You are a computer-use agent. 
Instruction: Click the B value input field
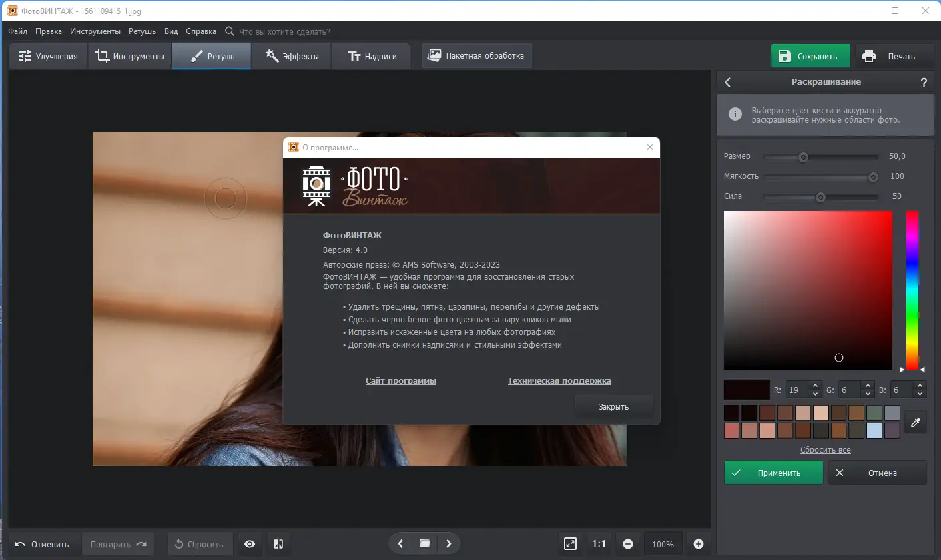coord(902,390)
